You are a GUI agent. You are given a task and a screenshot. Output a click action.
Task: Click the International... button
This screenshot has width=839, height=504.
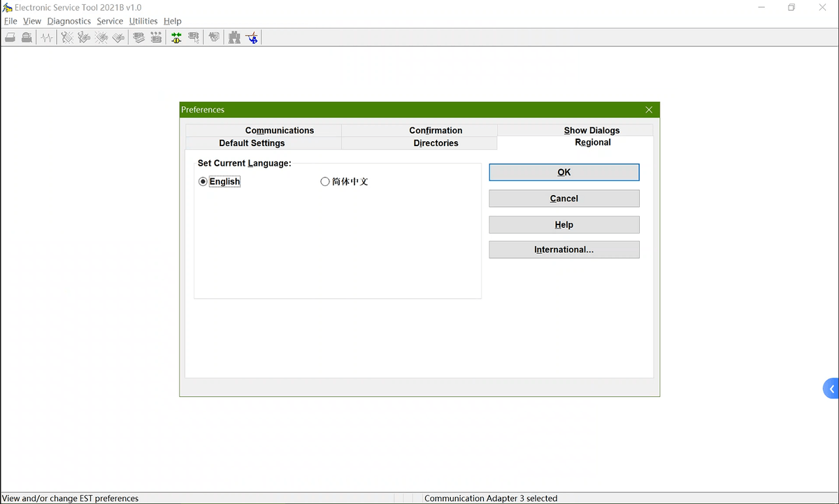[x=564, y=250]
